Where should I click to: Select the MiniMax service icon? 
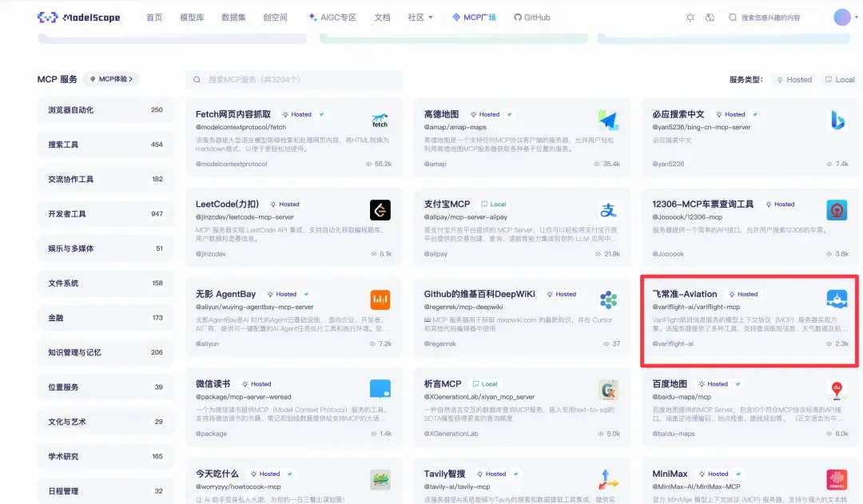coord(836,479)
